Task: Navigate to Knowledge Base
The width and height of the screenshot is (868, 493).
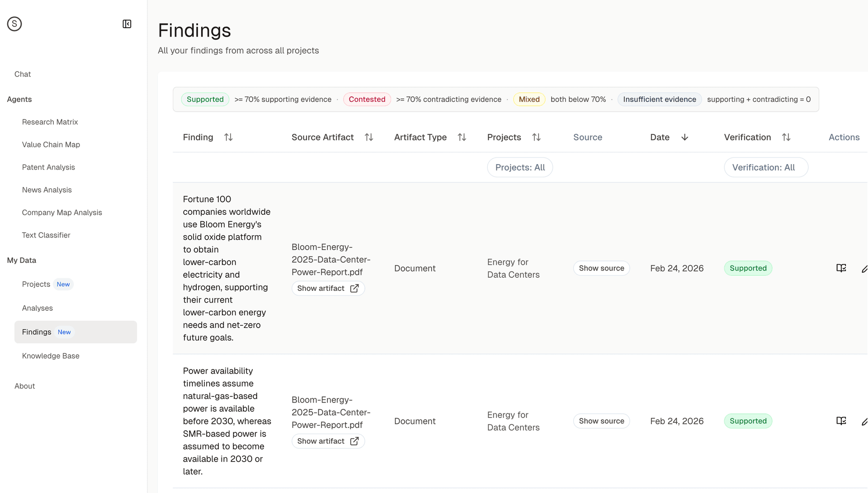Action: pyautogui.click(x=50, y=356)
